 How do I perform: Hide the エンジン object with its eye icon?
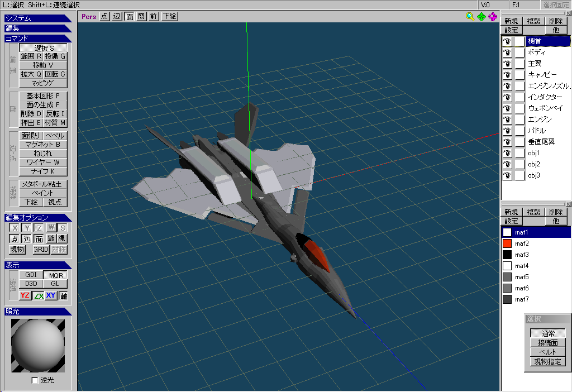tap(507, 119)
